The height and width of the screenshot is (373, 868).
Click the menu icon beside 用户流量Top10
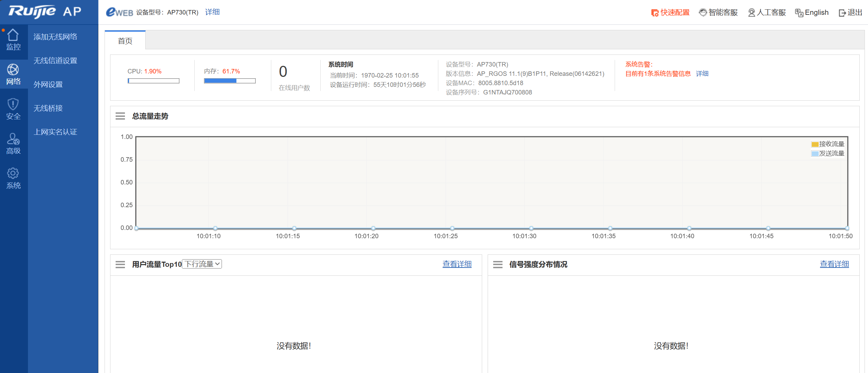(x=120, y=264)
